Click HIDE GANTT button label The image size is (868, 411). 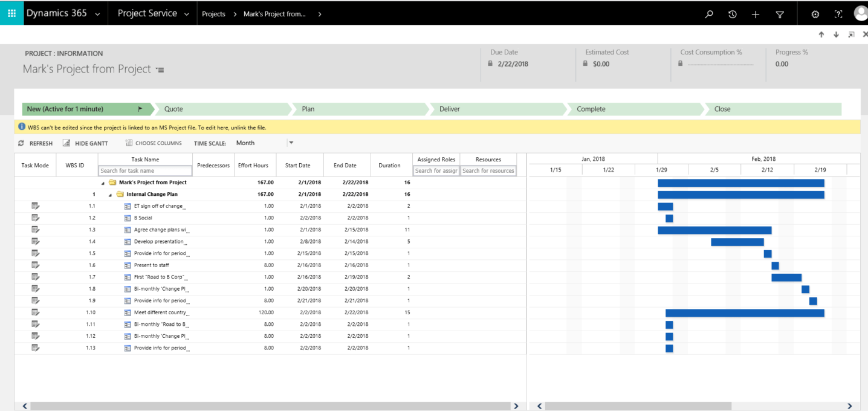point(91,143)
